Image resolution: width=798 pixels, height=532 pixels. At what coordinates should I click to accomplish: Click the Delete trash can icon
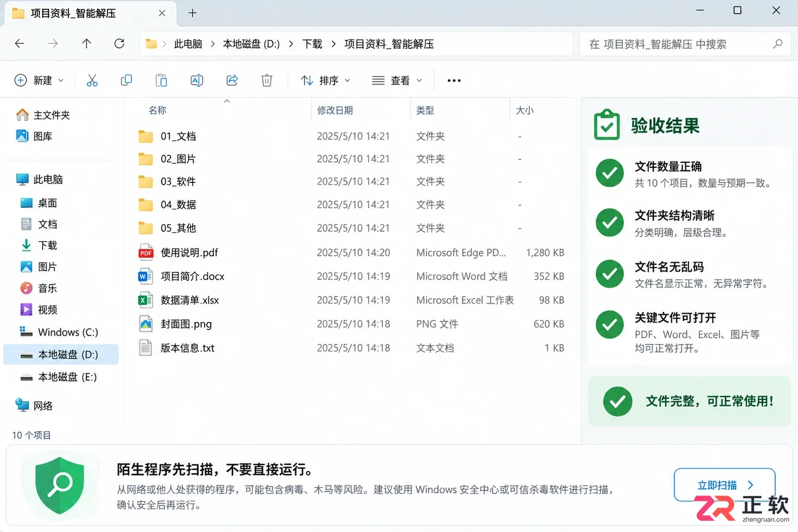pos(267,80)
